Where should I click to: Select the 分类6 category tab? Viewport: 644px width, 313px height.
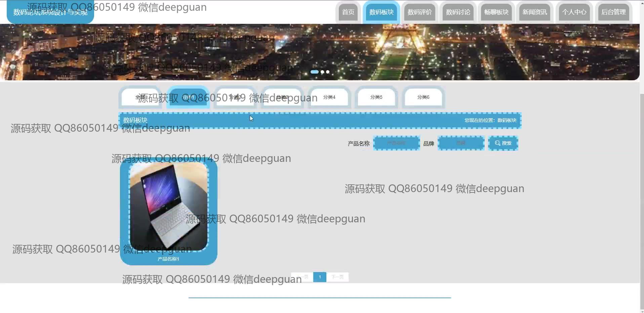[x=423, y=97]
